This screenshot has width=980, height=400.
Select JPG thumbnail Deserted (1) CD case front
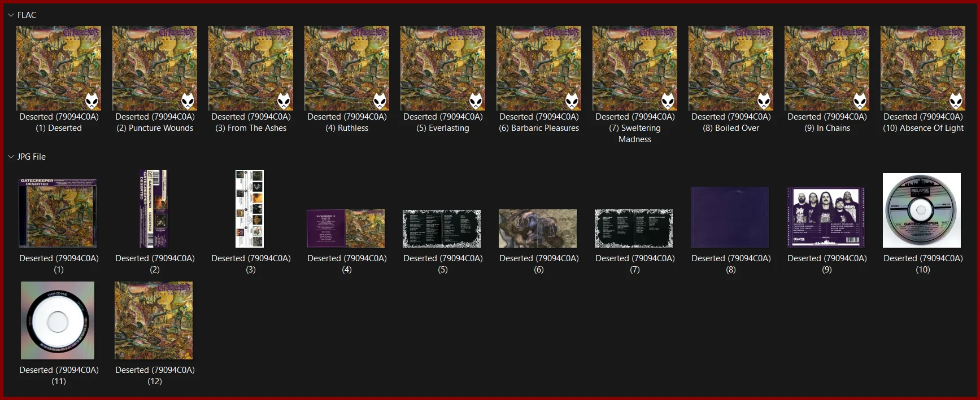(x=58, y=213)
